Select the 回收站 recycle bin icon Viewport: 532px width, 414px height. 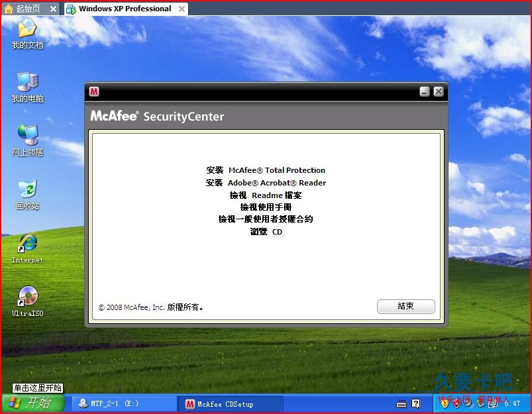point(27,195)
